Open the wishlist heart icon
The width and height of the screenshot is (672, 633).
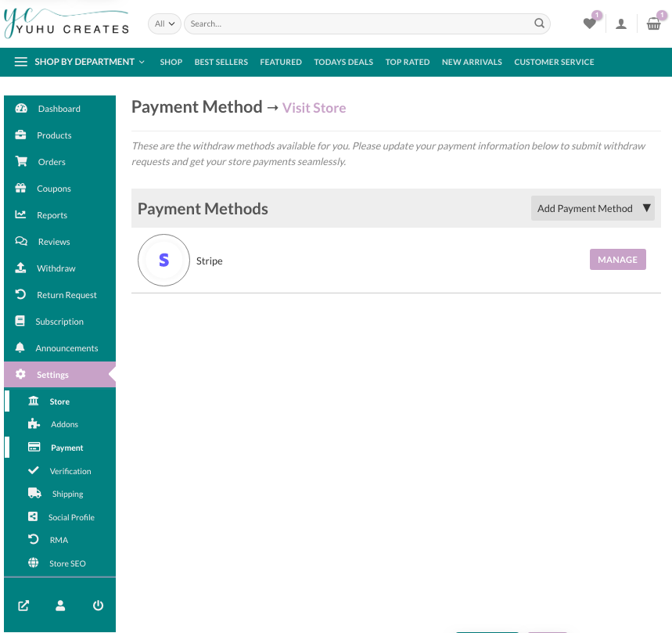tap(590, 23)
